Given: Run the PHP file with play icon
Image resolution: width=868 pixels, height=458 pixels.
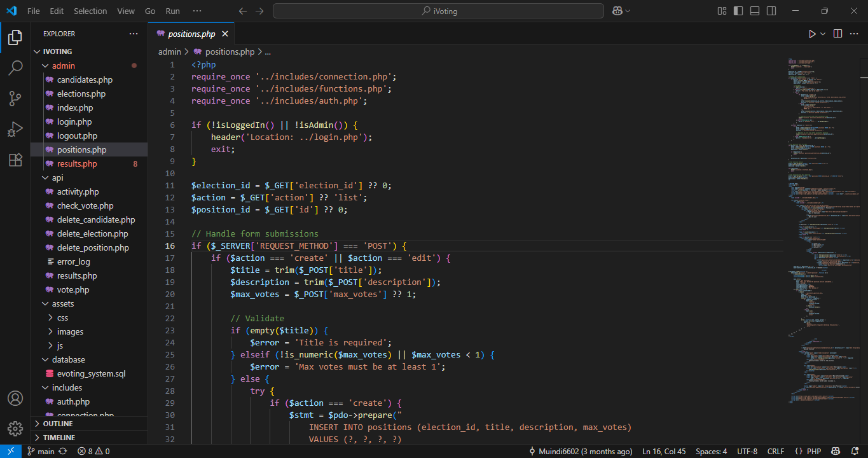Looking at the screenshot, I should (x=812, y=34).
